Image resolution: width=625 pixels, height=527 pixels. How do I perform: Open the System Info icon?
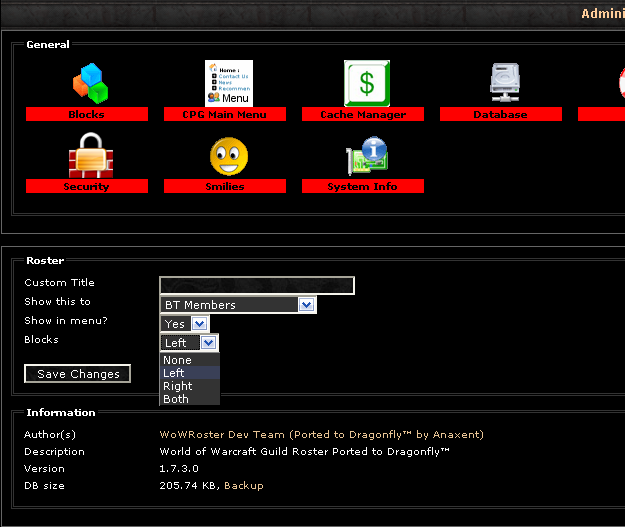coord(366,157)
